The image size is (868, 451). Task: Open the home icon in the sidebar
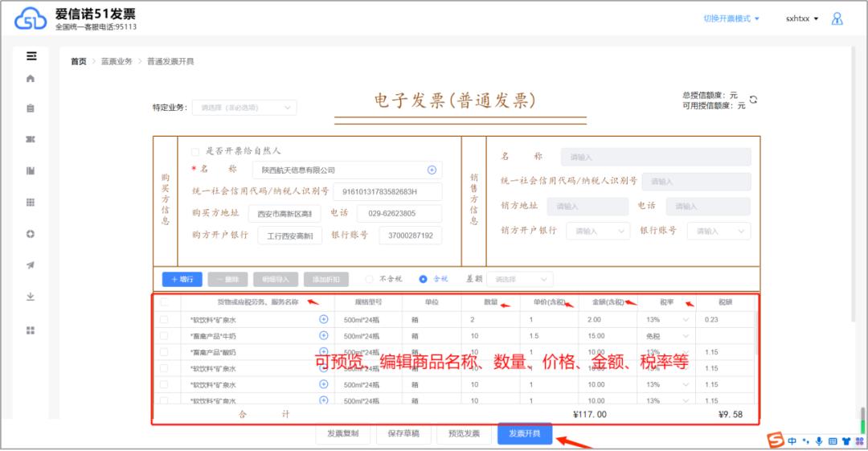coord(31,79)
